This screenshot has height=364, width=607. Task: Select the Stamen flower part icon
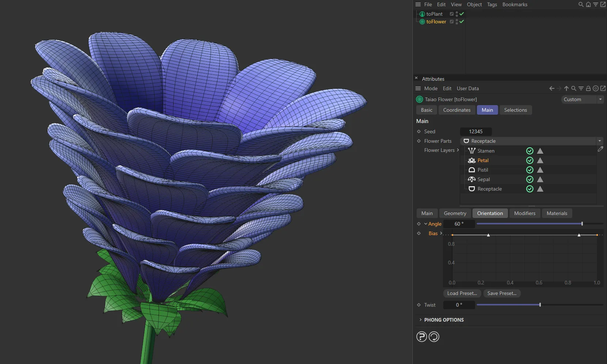(472, 151)
